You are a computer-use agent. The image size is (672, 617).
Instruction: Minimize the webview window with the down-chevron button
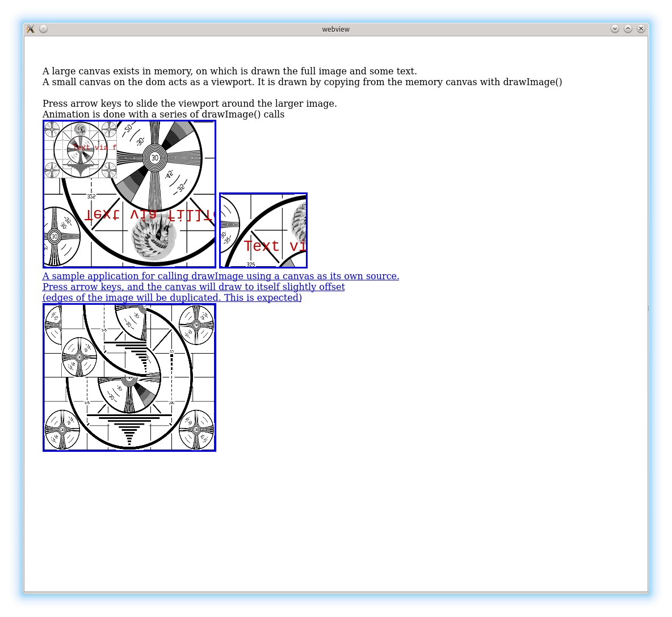click(x=615, y=29)
